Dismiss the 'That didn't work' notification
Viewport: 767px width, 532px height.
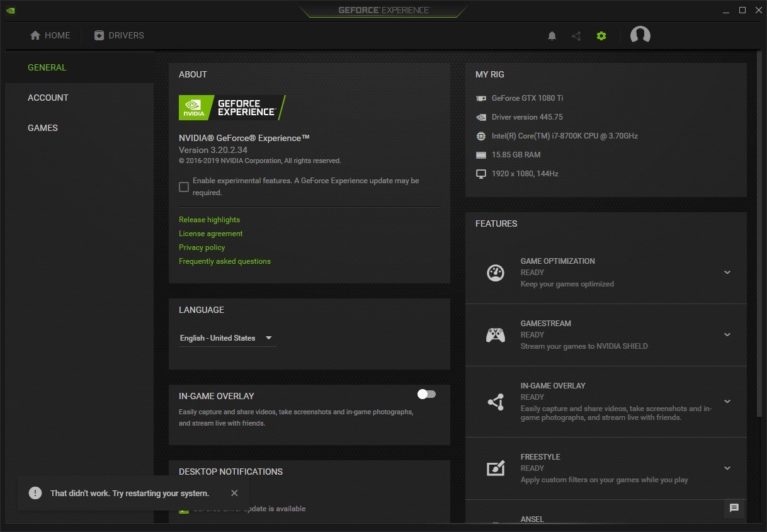234,493
